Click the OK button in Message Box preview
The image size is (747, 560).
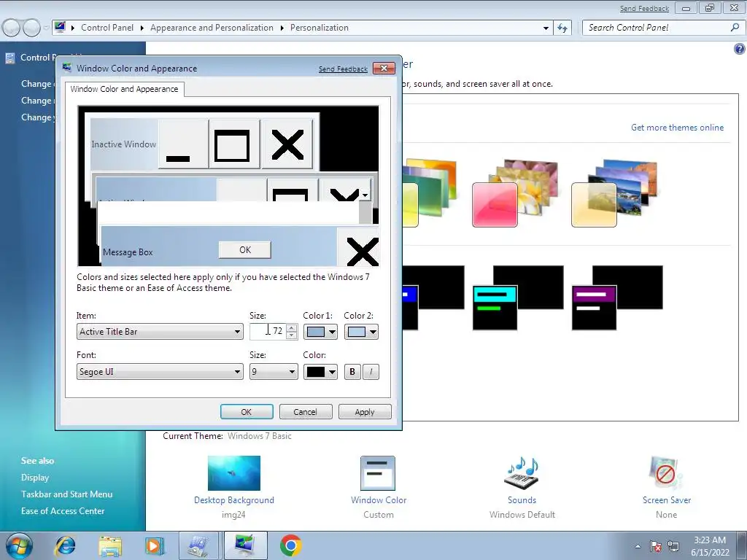245,250
